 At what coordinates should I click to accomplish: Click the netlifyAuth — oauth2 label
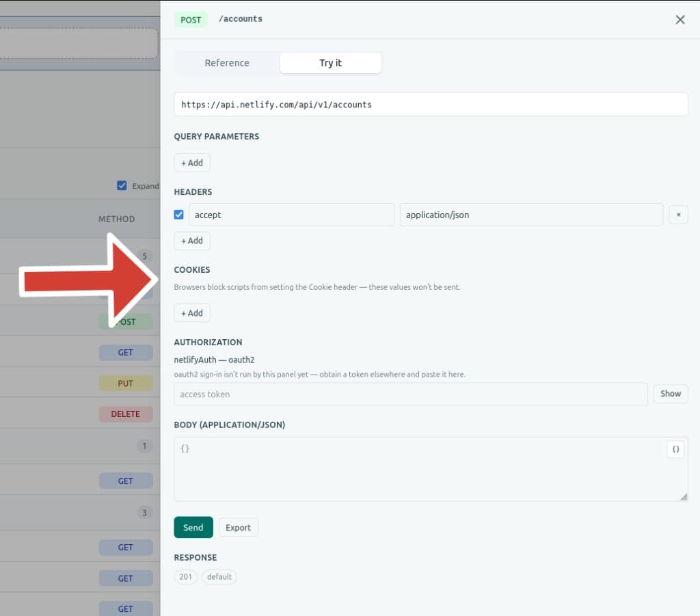click(214, 360)
